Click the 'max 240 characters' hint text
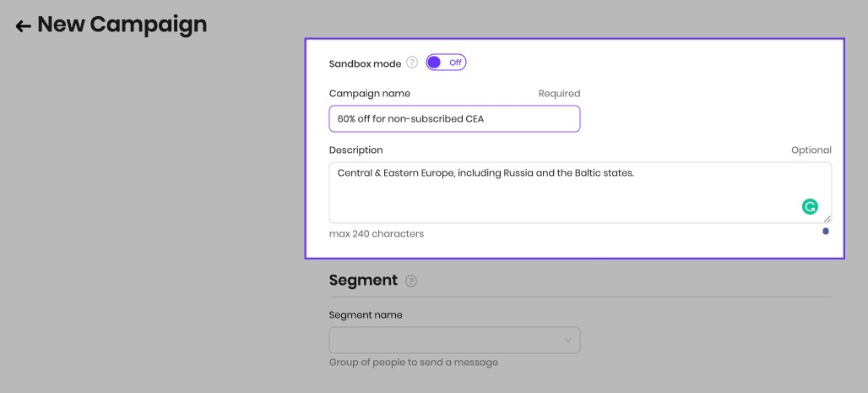This screenshot has width=868, height=393. [x=377, y=234]
